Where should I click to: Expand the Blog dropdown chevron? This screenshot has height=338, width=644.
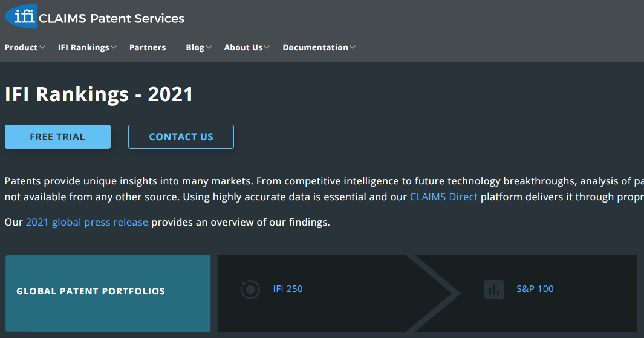click(x=209, y=48)
